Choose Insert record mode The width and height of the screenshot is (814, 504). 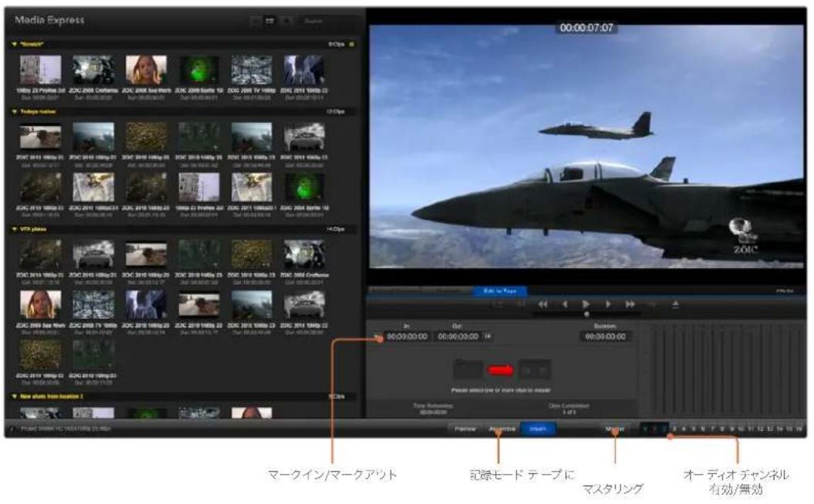click(x=538, y=428)
